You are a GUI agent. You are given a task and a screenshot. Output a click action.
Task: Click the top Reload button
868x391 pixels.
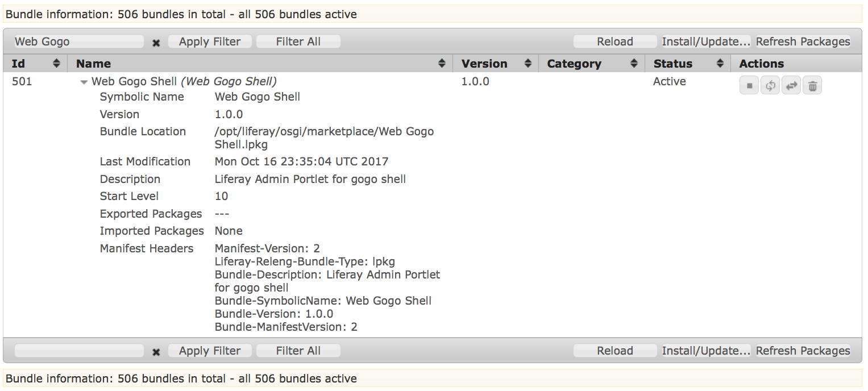615,41
